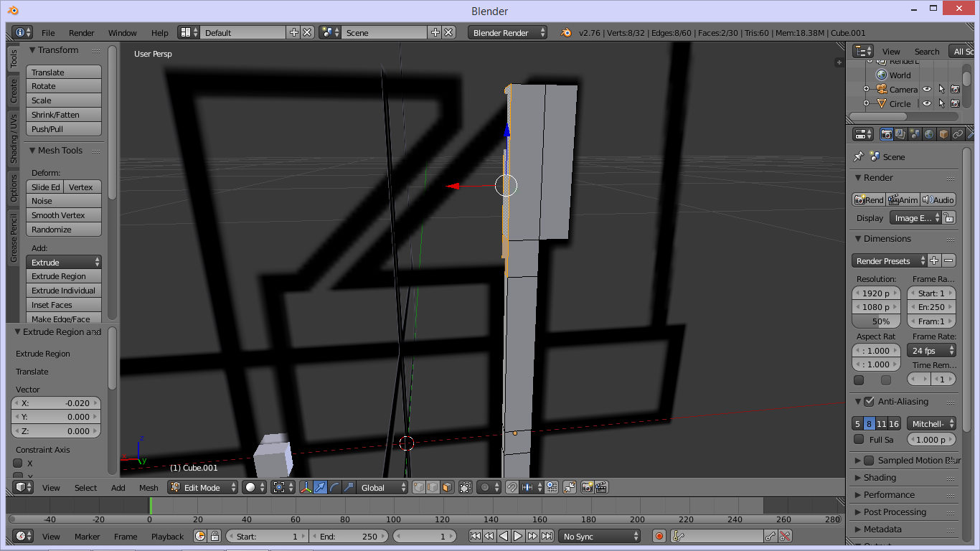Toggle the snap magnet icon
The height and width of the screenshot is (551, 980).
[512, 487]
